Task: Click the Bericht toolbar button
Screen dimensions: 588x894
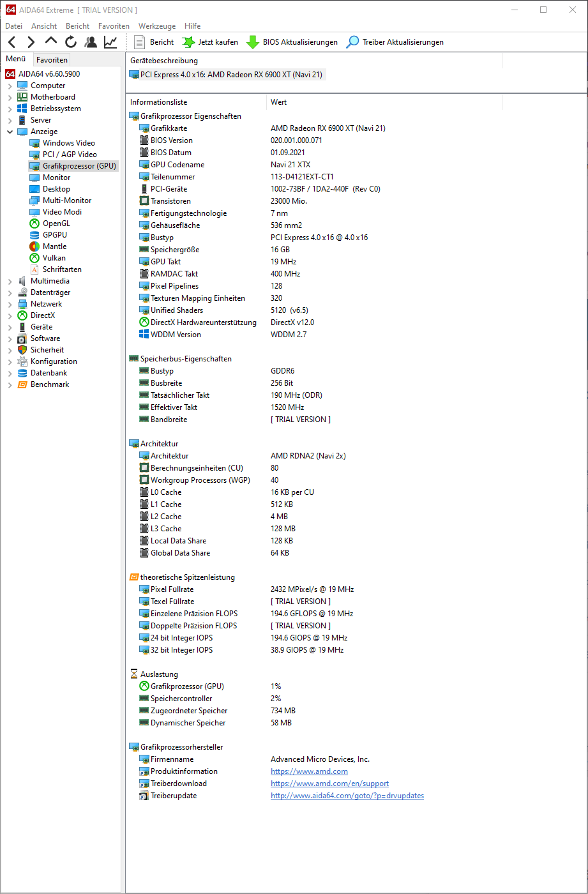Action: pyautogui.click(x=155, y=42)
